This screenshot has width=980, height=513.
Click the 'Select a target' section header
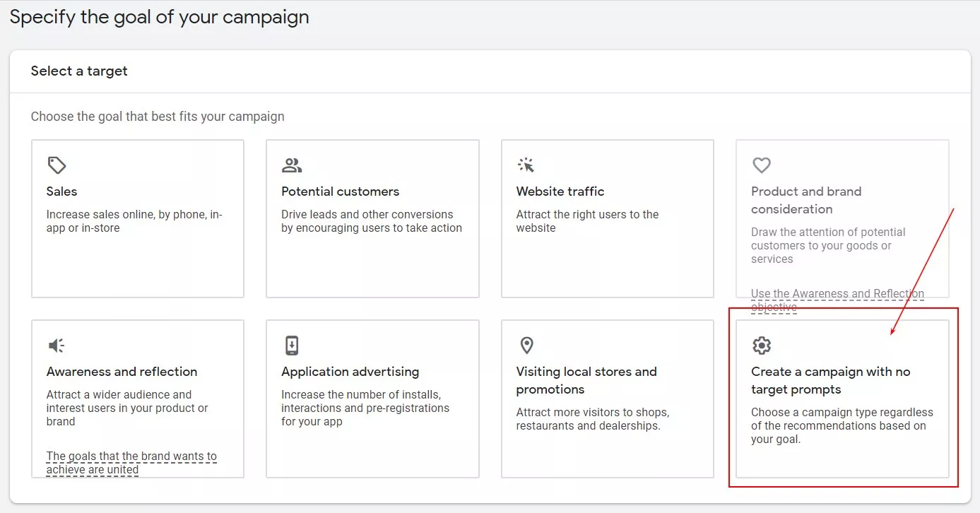(79, 71)
